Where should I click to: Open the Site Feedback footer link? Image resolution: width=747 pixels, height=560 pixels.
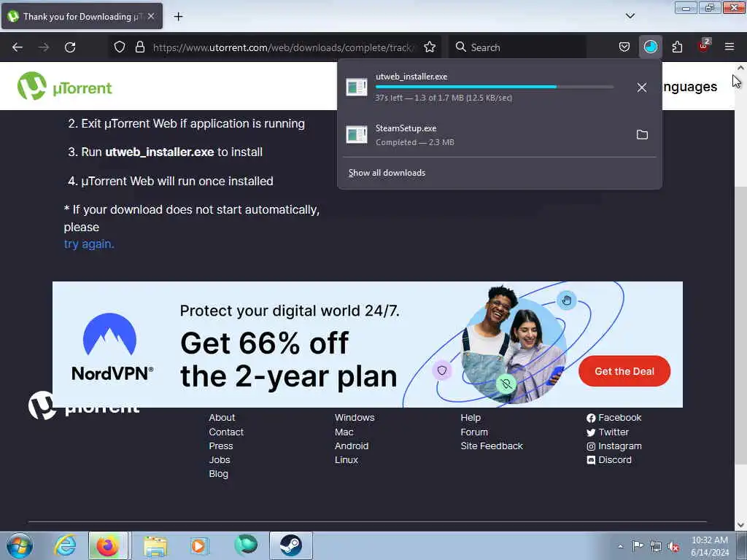click(492, 446)
